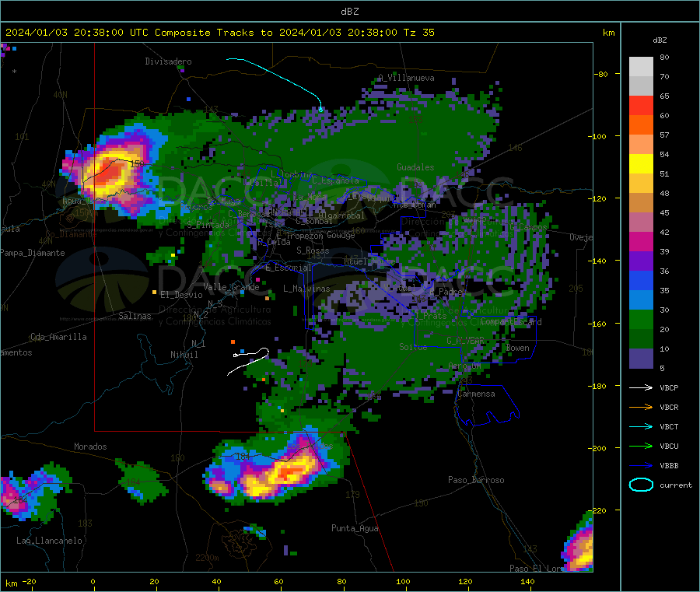Click the 'Lag.Llancanelo' map label
This screenshot has height=592, width=700.
point(49,541)
